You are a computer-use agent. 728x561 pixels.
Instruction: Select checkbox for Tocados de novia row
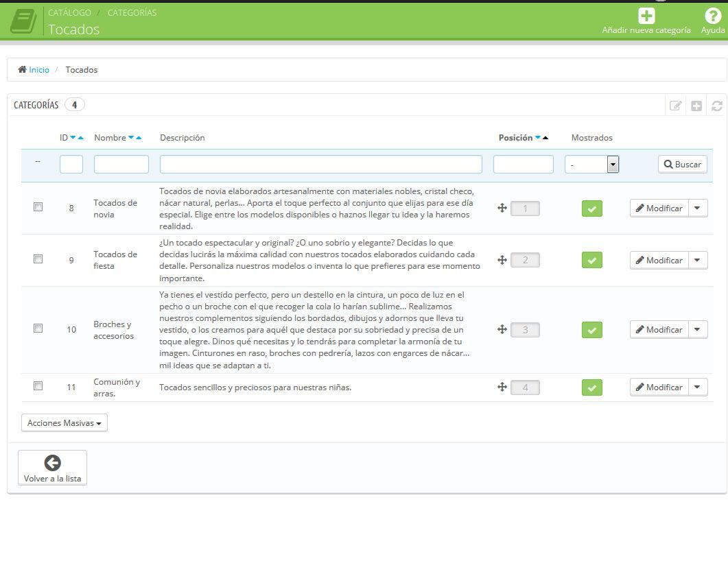[38, 207]
